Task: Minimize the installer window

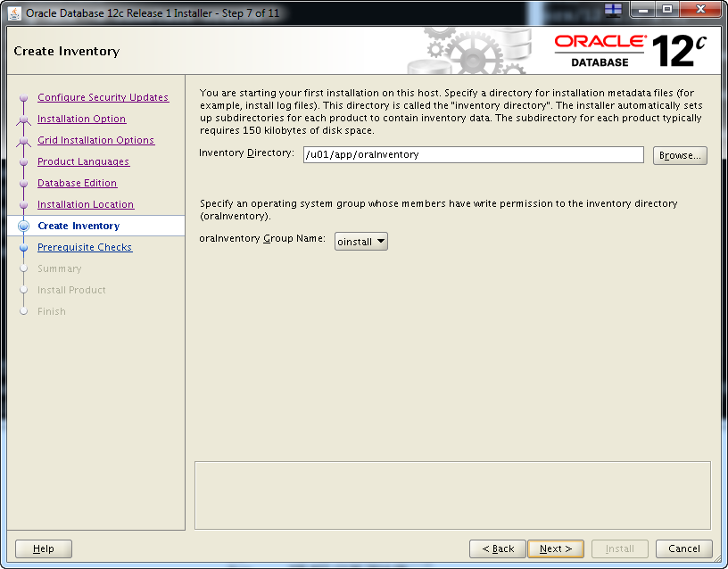Action: coord(643,9)
